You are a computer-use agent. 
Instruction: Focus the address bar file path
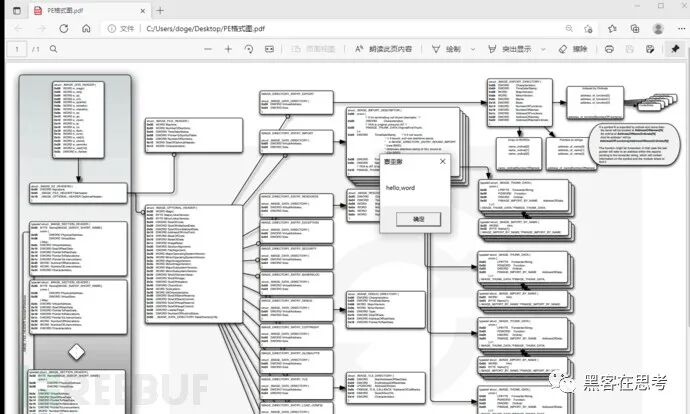(206, 29)
